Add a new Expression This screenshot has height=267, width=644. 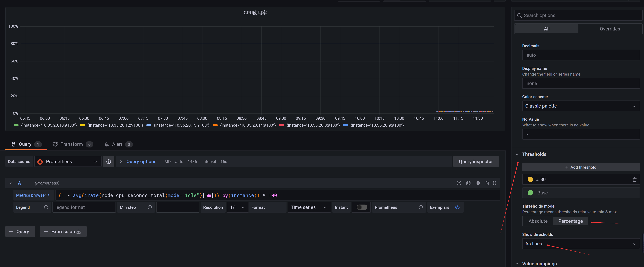(x=63, y=231)
